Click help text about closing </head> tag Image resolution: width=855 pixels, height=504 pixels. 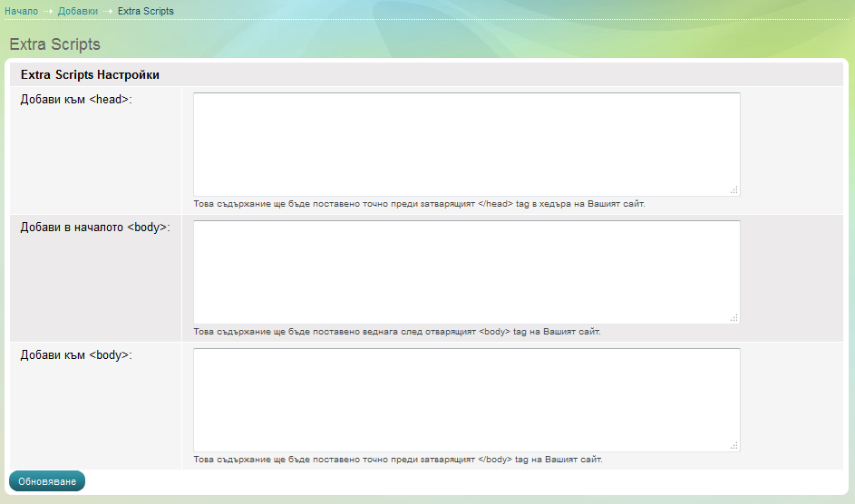pyautogui.click(x=419, y=204)
